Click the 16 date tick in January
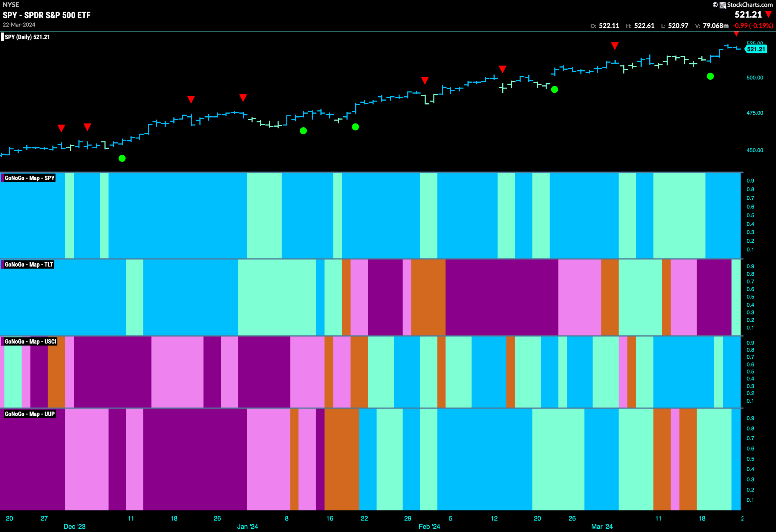 (329, 518)
